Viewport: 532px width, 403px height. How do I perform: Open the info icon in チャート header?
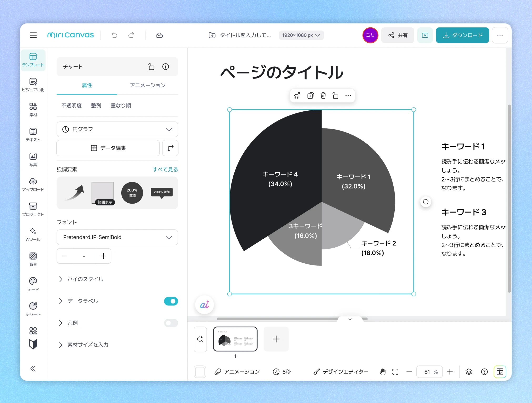[166, 67]
